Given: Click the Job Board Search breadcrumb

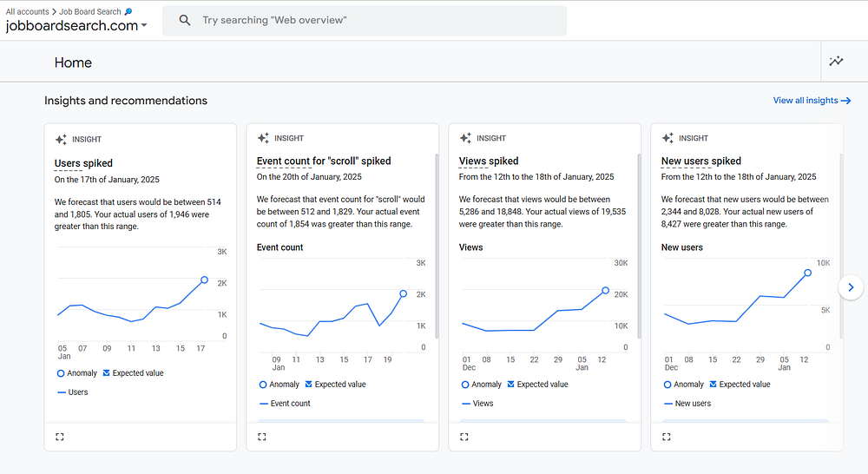Looking at the screenshot, I should (x=90, y=11).
